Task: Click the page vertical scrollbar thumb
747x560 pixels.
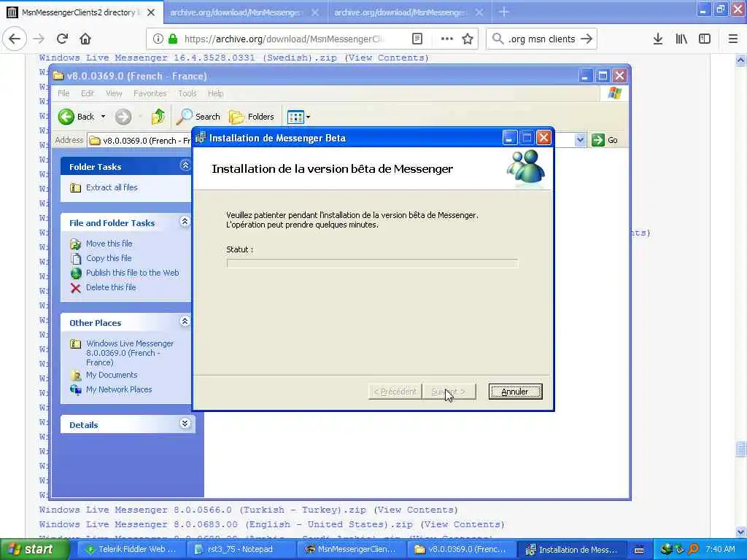Action: click(x=740, y=449)
